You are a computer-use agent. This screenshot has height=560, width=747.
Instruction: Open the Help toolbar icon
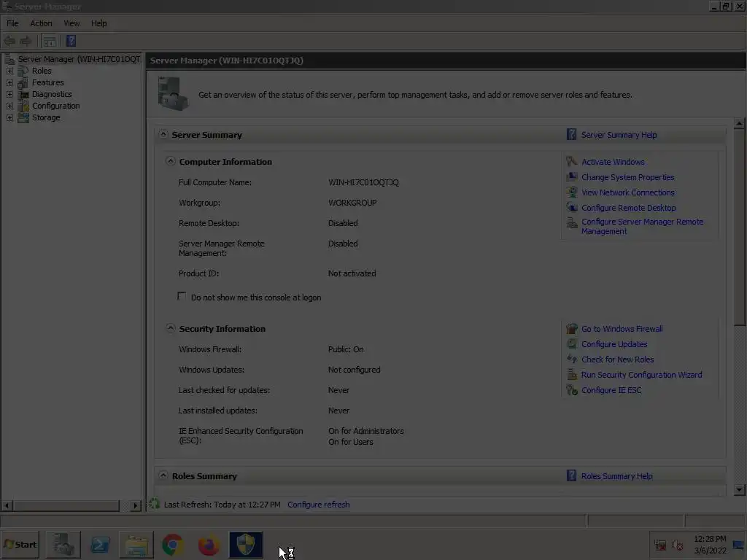71,41
